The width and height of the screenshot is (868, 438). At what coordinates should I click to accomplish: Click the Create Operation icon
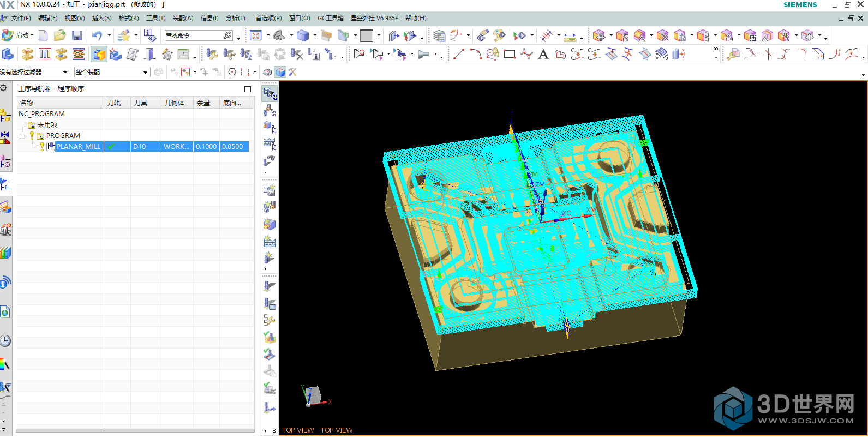(270, 257)
